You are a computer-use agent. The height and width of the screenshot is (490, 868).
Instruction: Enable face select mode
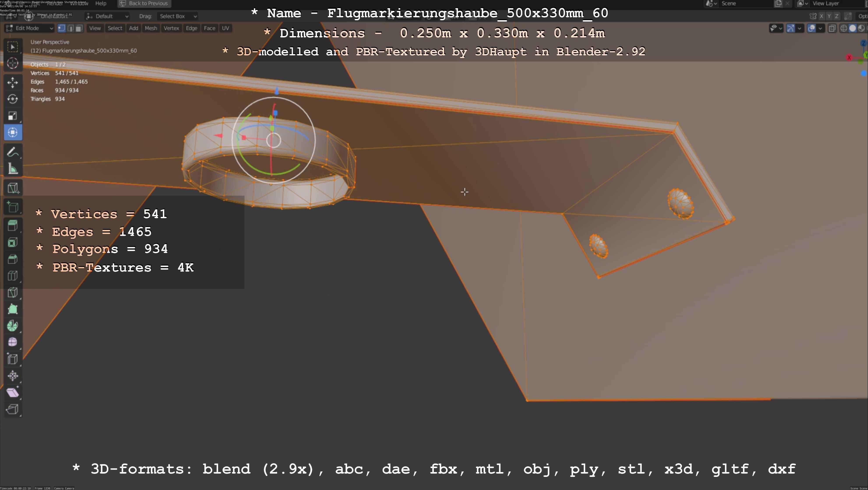click(79, 28)
